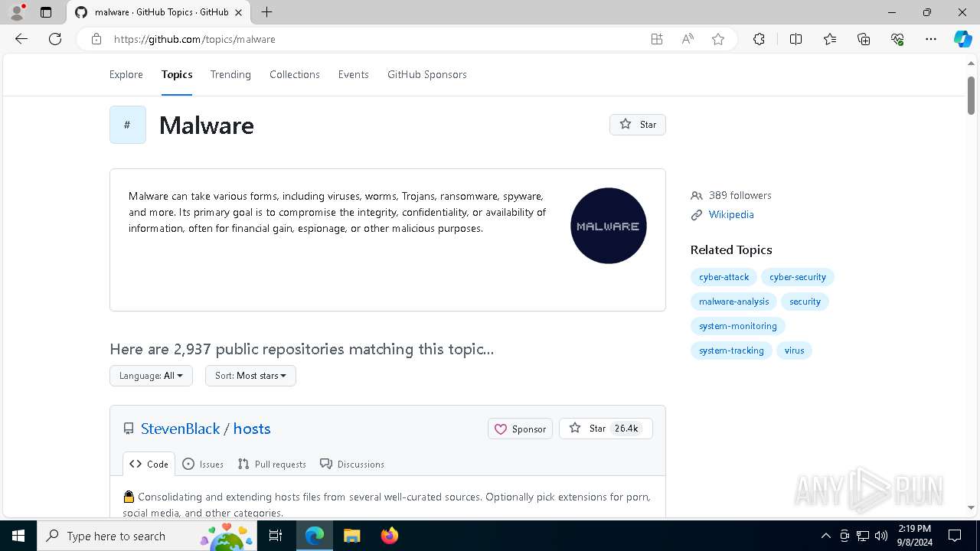This screenshot has height=551, width=980.
Task: Add this page to favorites
Action: (x=718, y=39)
